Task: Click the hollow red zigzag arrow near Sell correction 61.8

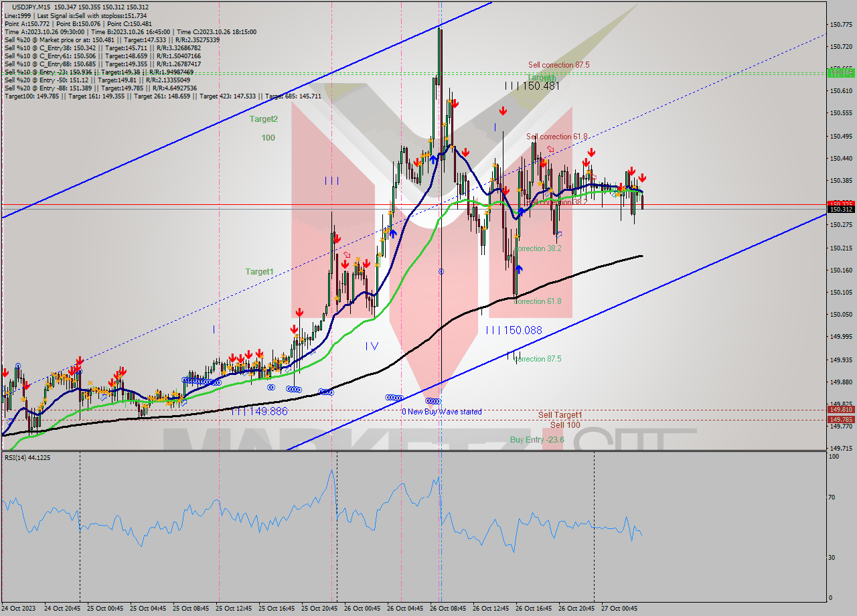Action: click(x=550, y=149)
